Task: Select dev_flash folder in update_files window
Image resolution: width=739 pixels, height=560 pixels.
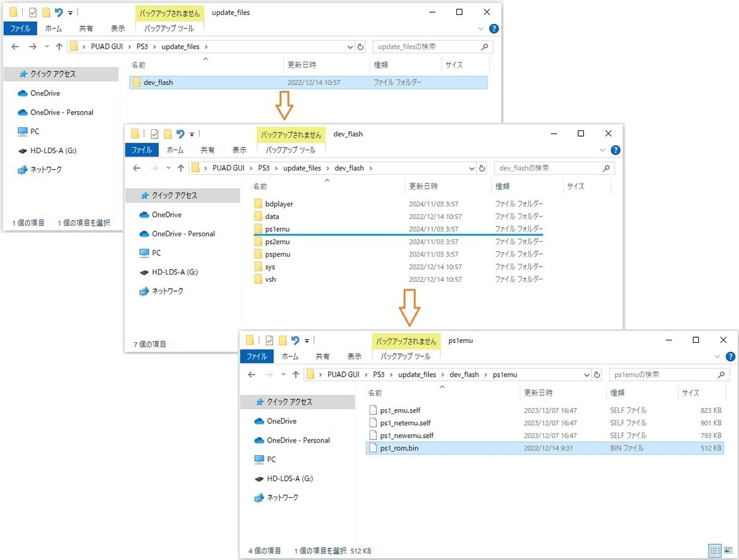Action: [308, 82]
